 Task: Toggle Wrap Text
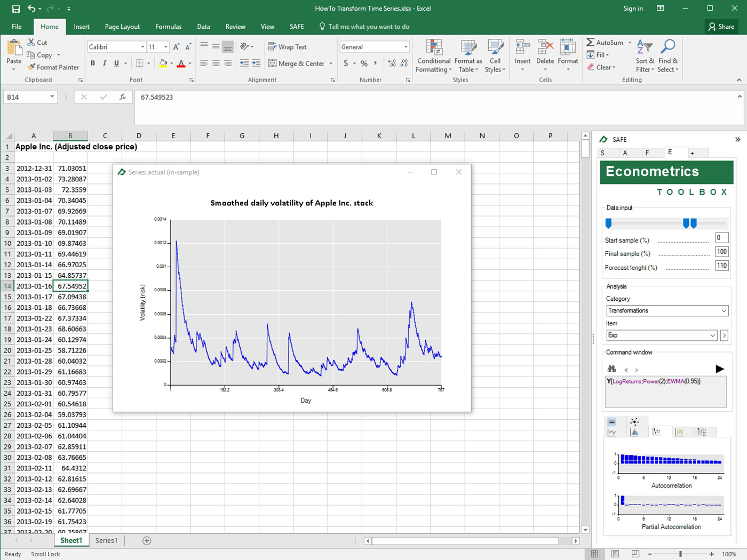tap(288, 47)
